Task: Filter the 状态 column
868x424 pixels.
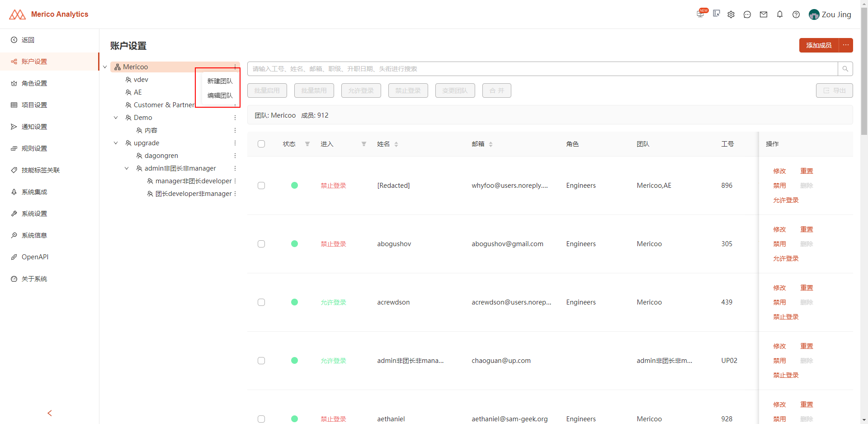Action: pyautogui.click(x=307, y=144)
